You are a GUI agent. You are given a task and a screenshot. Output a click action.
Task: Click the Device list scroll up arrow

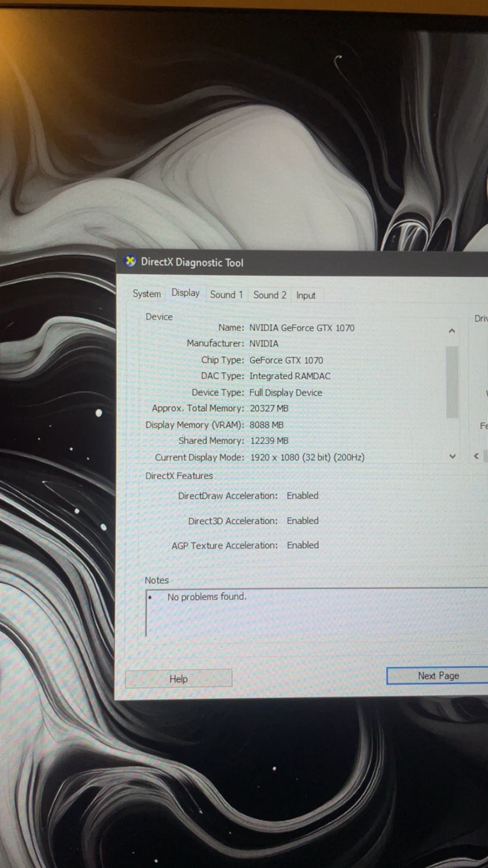(x=452, y=331)
